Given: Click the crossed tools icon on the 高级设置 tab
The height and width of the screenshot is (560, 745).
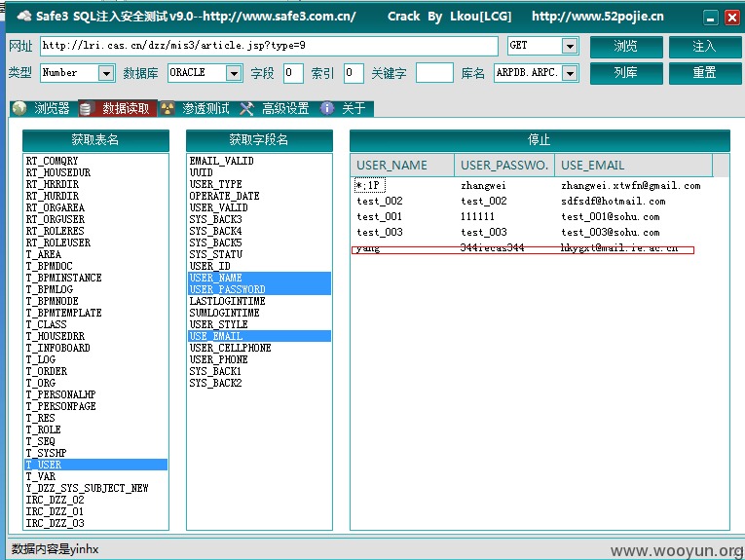Looking at the screenshot, I should [x=246, y=109].
